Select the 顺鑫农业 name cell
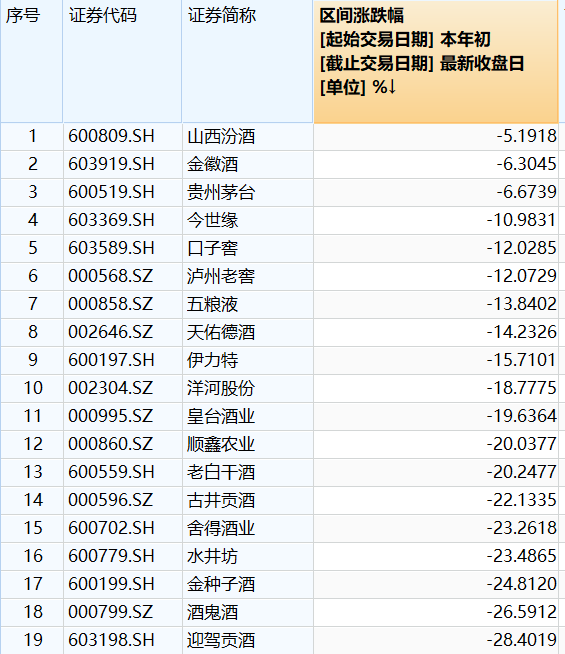 point(248,444)
